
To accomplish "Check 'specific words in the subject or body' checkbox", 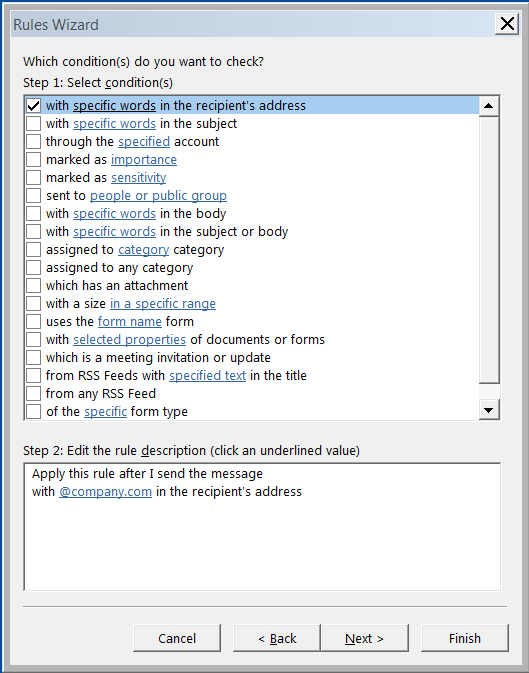I will (33, 232).
